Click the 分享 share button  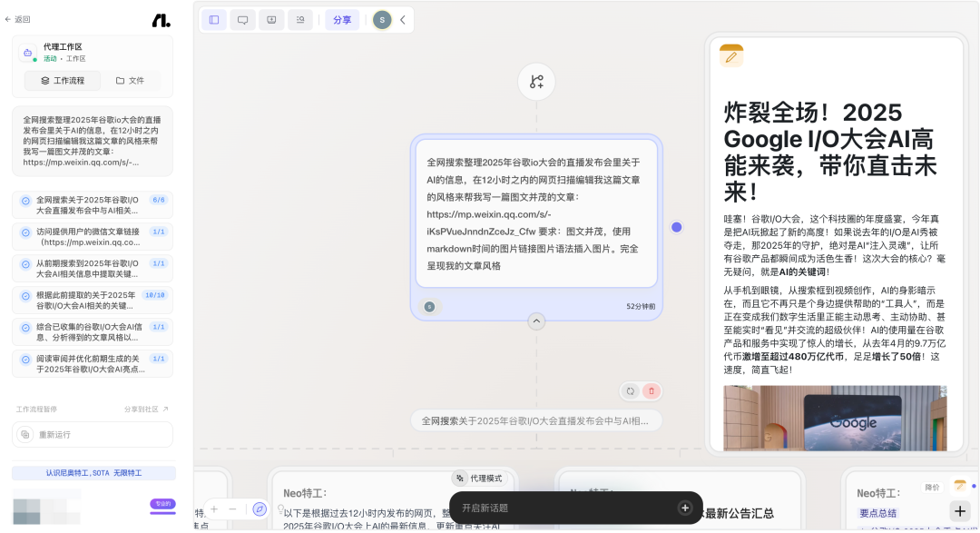(342, 20)
